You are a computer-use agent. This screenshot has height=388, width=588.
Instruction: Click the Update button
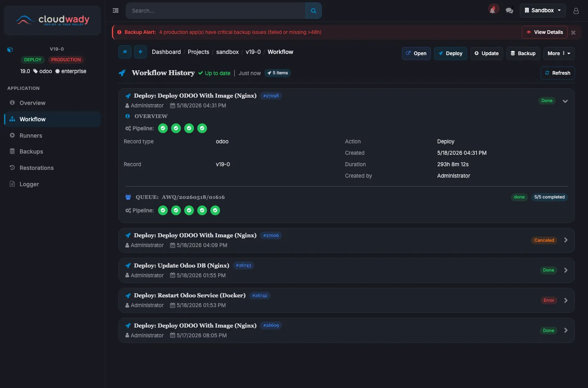click(x=487, y=54)
